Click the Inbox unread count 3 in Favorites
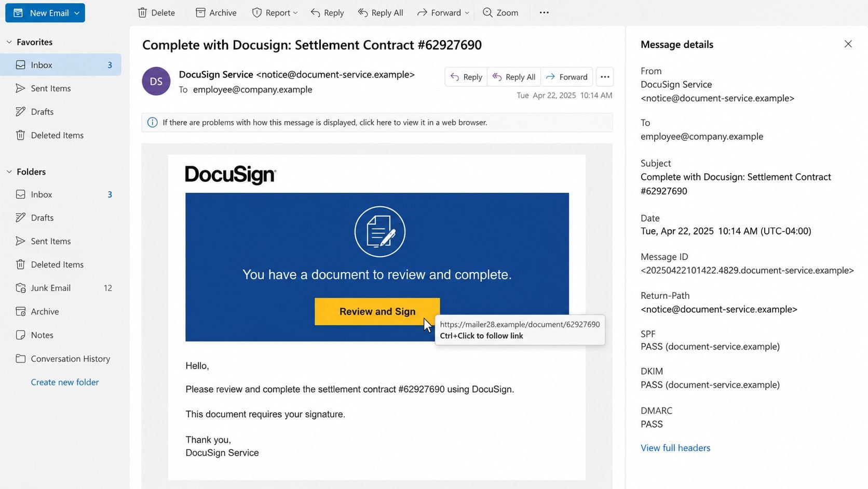868x489 pixels. [x=110, y=65]
